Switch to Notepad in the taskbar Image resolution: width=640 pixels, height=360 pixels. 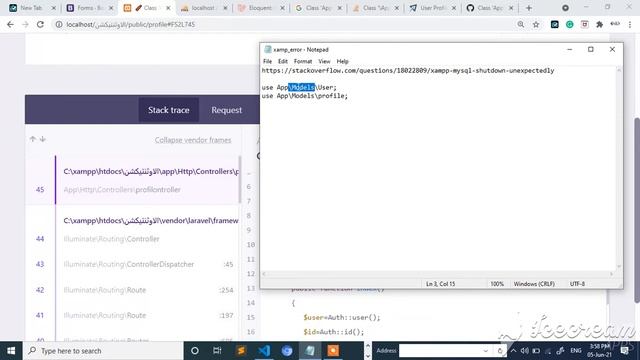[x=310, y=351]
